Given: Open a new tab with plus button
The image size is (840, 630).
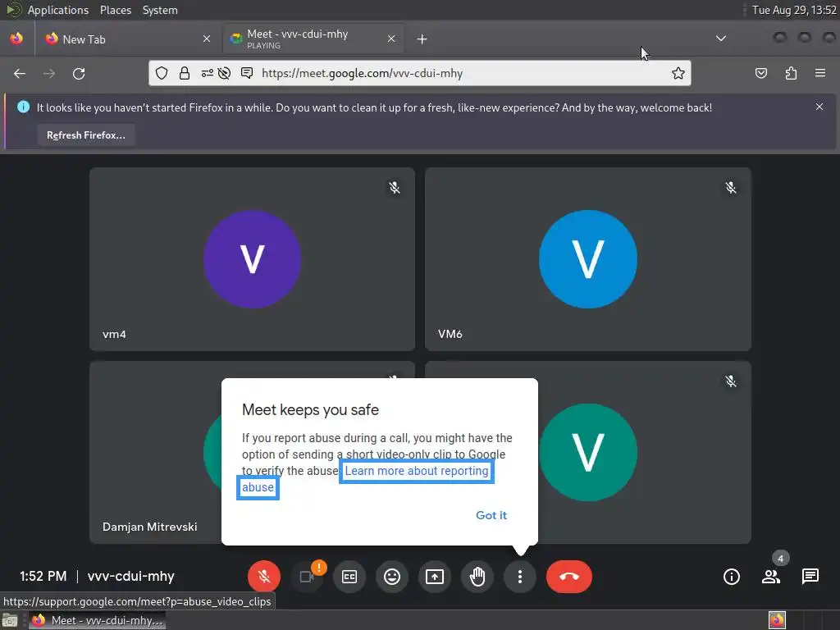Looking at the screenshot, I should [x=422, y=39].
